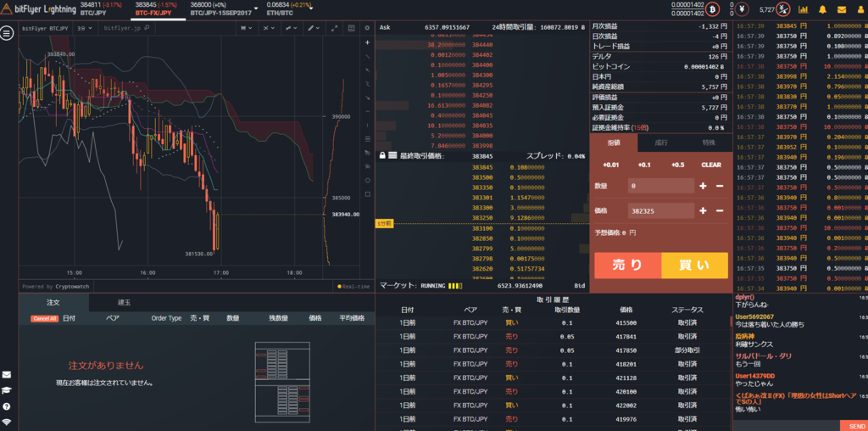Click the order book lock icon

[382, 156]
